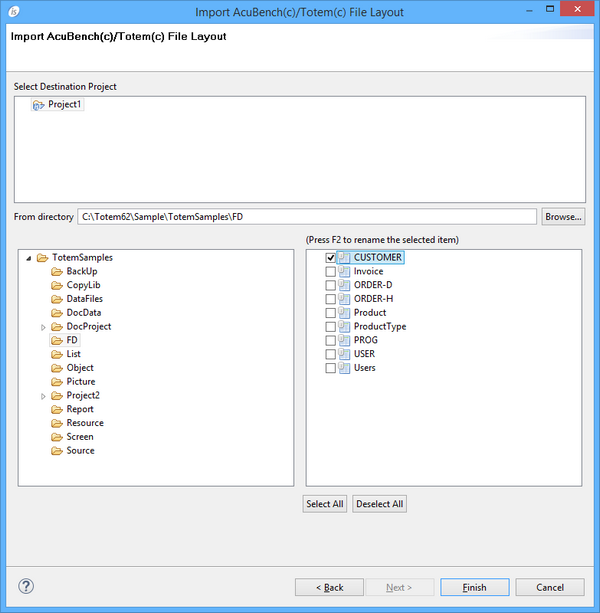
Task: Enable the ORDER-H checkbox
Action: (x=330, y=299)
